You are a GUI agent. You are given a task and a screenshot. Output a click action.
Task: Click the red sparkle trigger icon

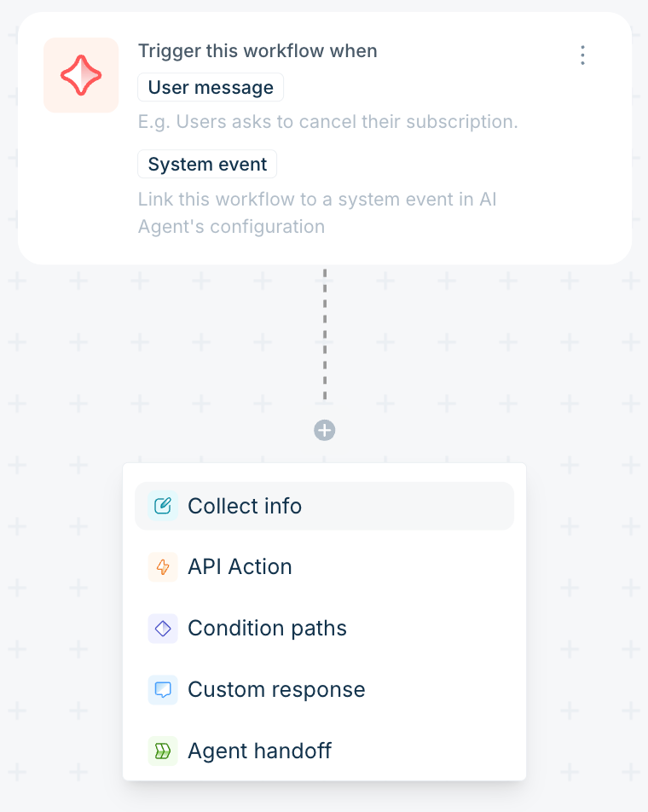coord(81,75)
